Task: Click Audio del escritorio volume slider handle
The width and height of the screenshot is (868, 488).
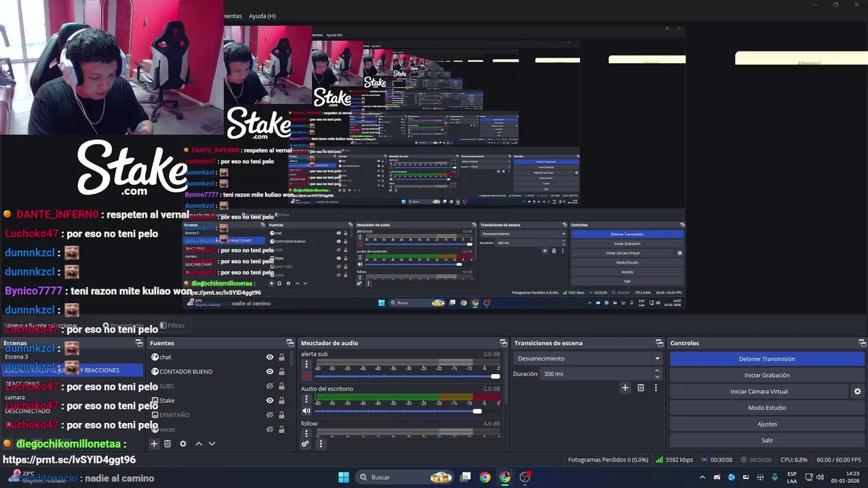Action: tap(477, 411)
